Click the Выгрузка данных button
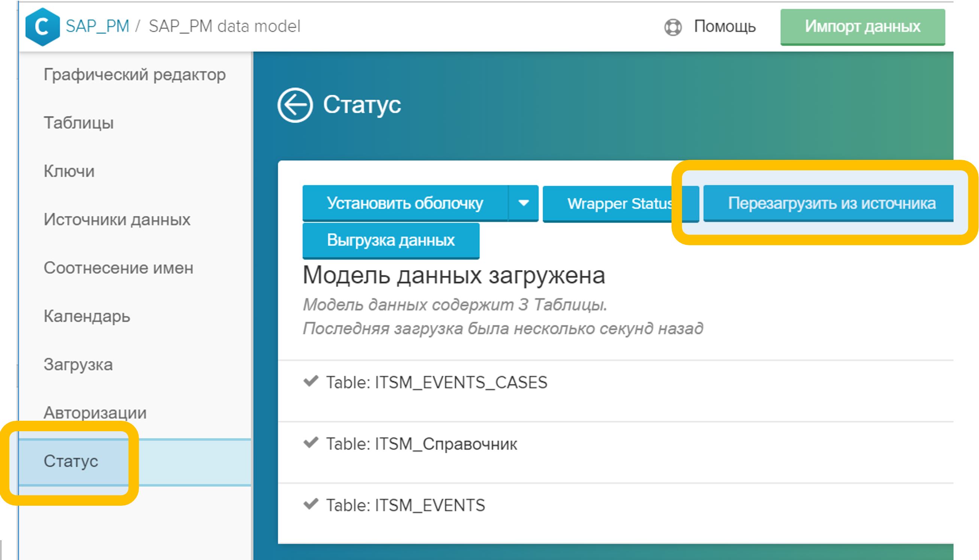Screen dimensions: 979x560 (x=391, y=240)
